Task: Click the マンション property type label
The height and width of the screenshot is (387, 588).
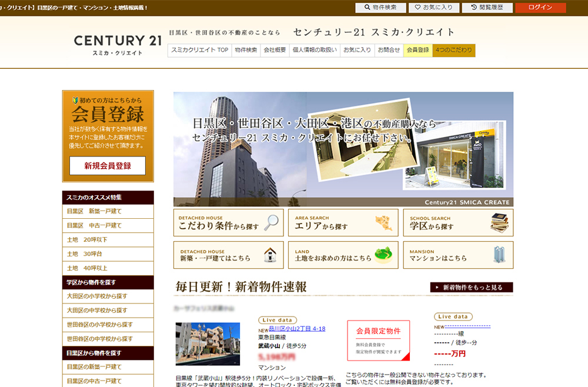Action: tap(272, 368)
